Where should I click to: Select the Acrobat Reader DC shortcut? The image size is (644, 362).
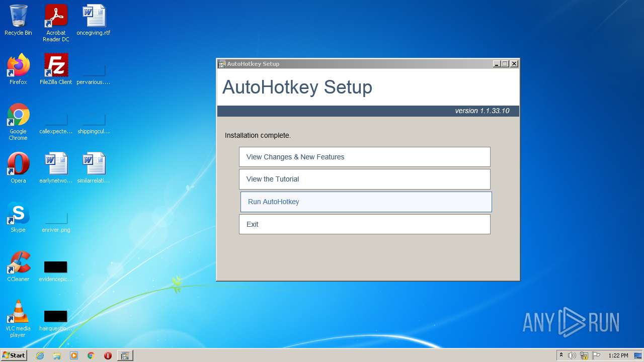[56, 23]
